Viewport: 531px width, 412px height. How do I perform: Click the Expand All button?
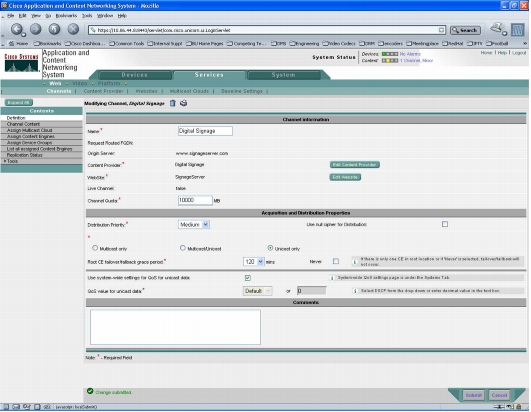19,102
